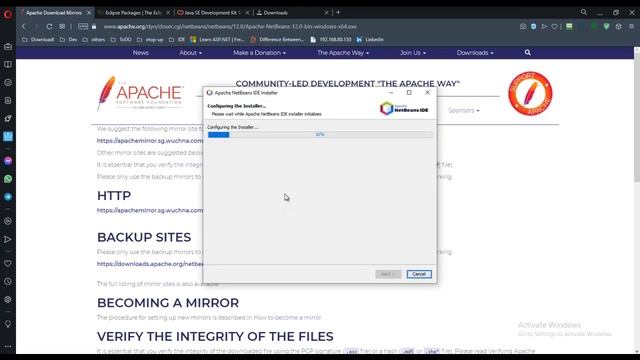Focus the apache.org URL address field

pos(230,27)
